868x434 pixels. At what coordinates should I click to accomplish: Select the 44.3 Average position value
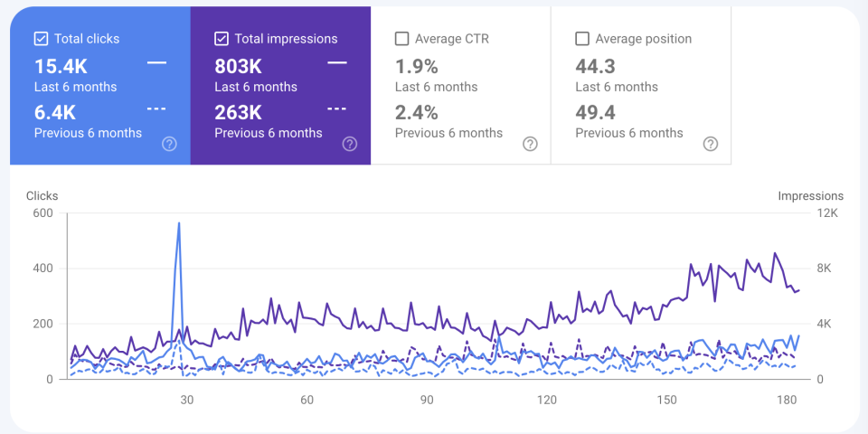(x=597, y=66)
